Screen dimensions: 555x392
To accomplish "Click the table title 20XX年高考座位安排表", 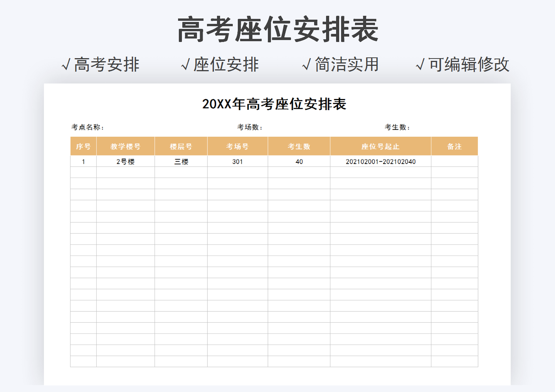I will coord(274,104).
